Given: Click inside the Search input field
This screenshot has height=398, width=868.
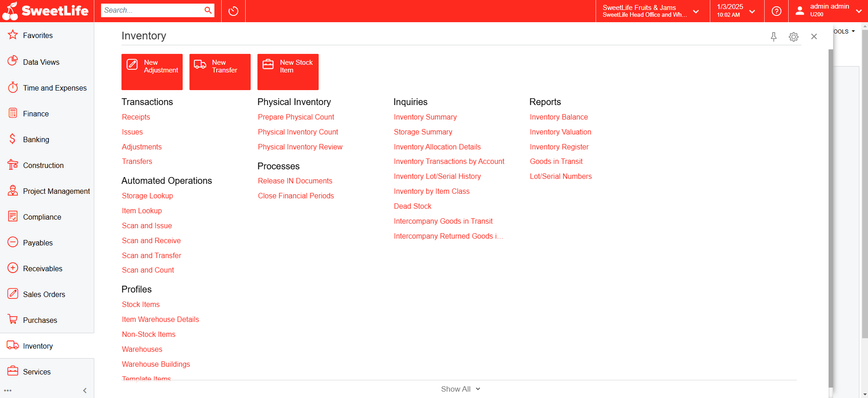Looking at the screenshot, I should (x=152, y=10).
